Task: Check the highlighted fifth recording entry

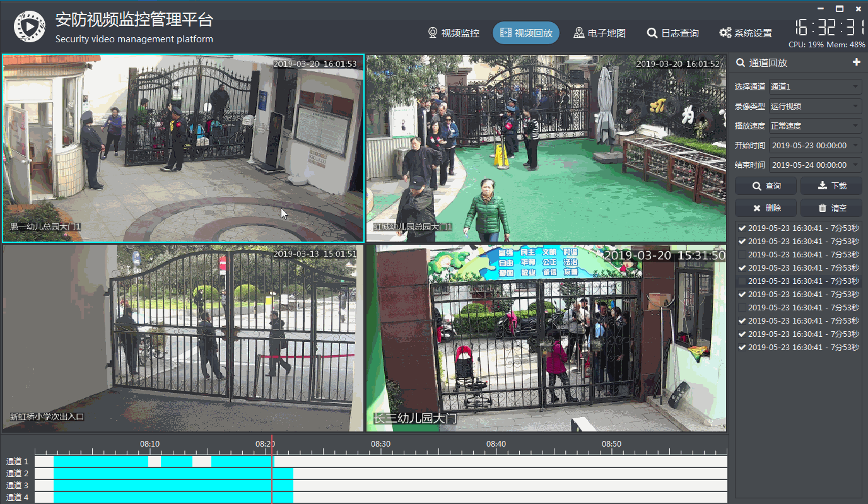Action: click(742, 281)
